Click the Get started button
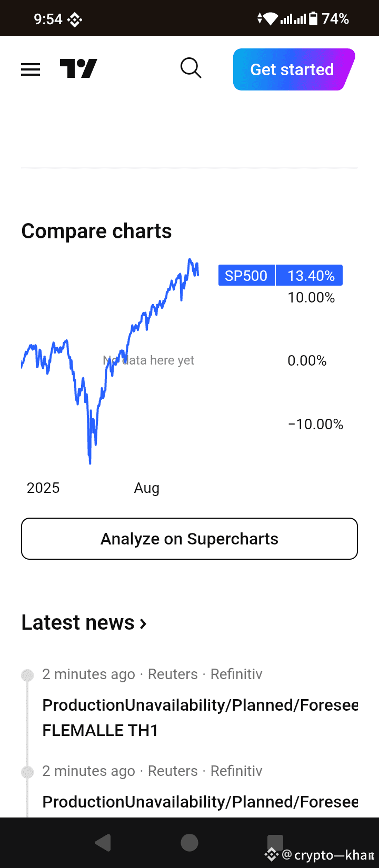This screenshot has height=868, width=379. [x=294, y=69]
